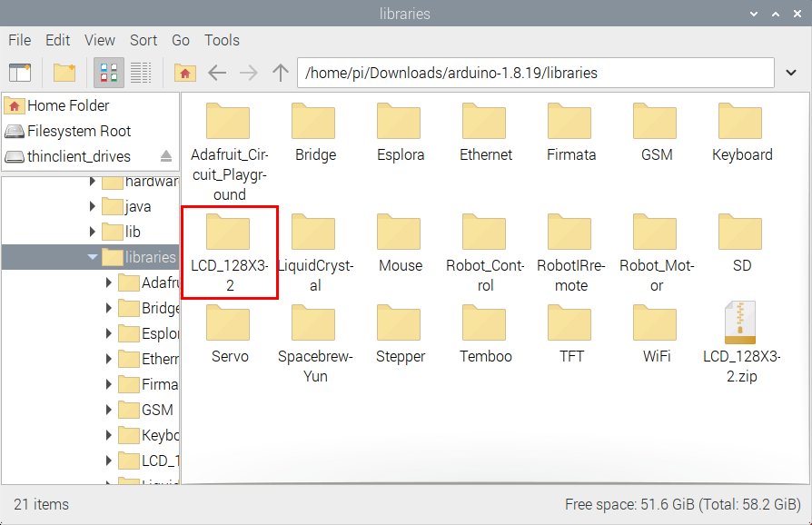Select the LCD_128X32.zip archive file
The width and height of the screenshot is (812, 525).
(741, 342)
